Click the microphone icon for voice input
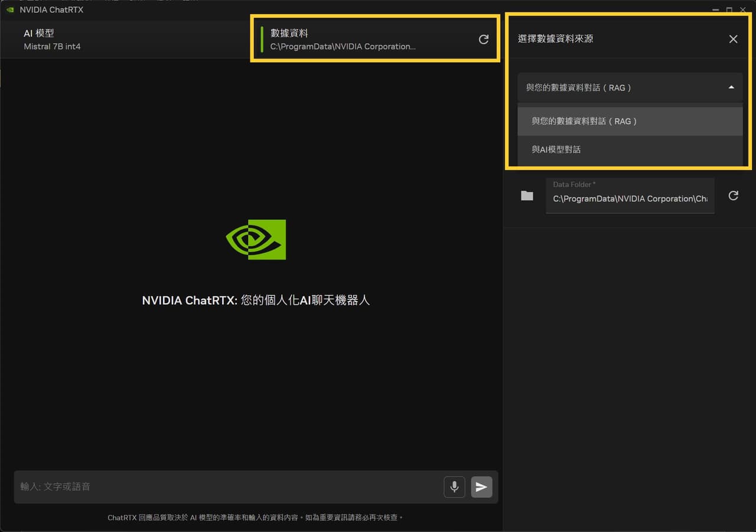The image size is (756, 532). [454, 487]
